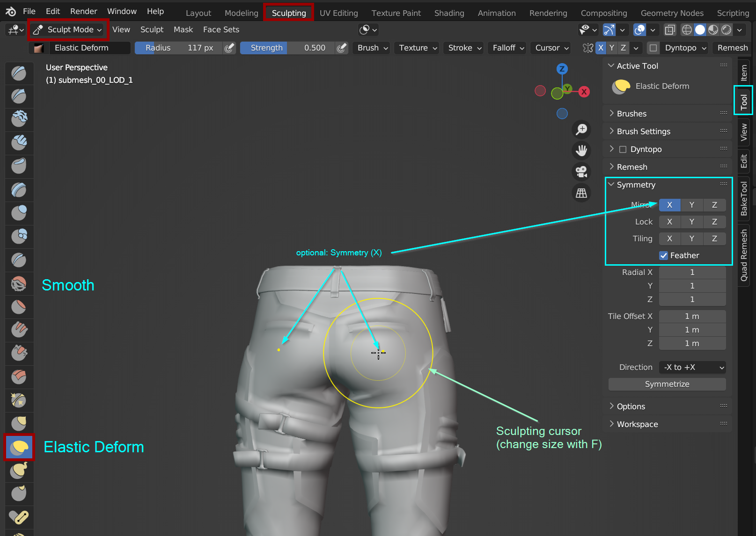
Task: Toggle Mirror Y symmetry in panel
Action: coord(691,205)
